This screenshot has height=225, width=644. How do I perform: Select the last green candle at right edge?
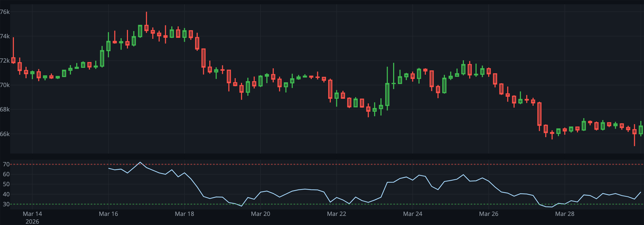pos(641,130)
